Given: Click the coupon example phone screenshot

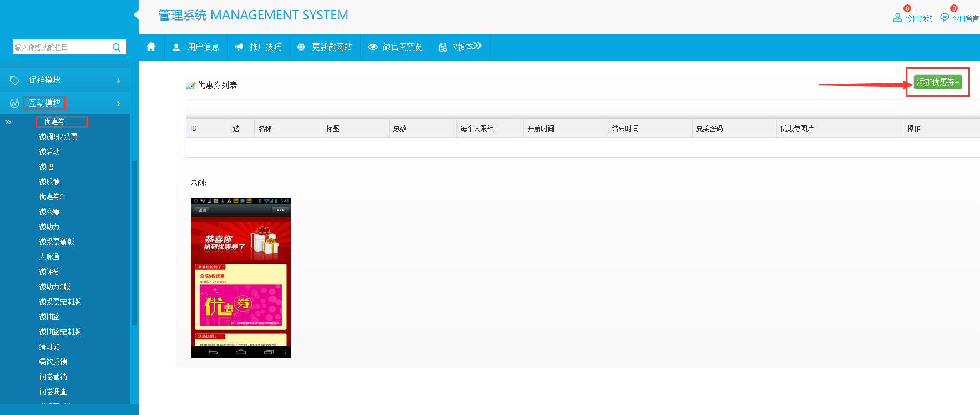Looking at the screenshot, I should [241, 278].
